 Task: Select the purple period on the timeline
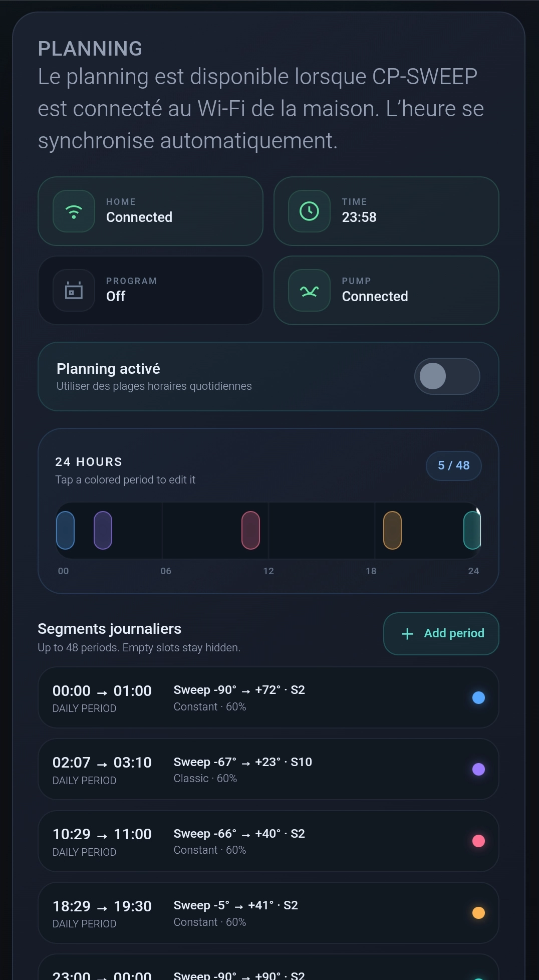[x=103, y=530]
